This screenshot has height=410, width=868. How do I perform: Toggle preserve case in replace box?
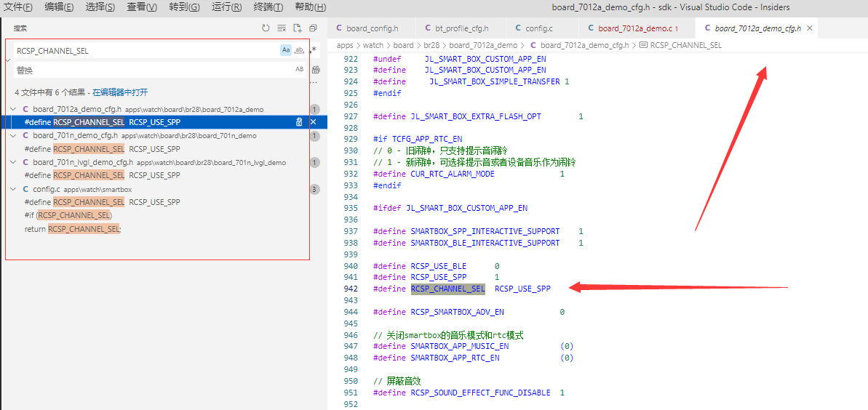[x=300, y=70]
